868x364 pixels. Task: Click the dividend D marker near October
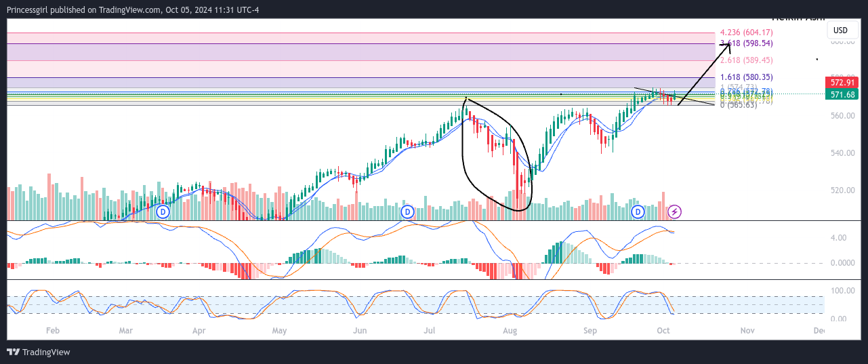click(637, 212)
